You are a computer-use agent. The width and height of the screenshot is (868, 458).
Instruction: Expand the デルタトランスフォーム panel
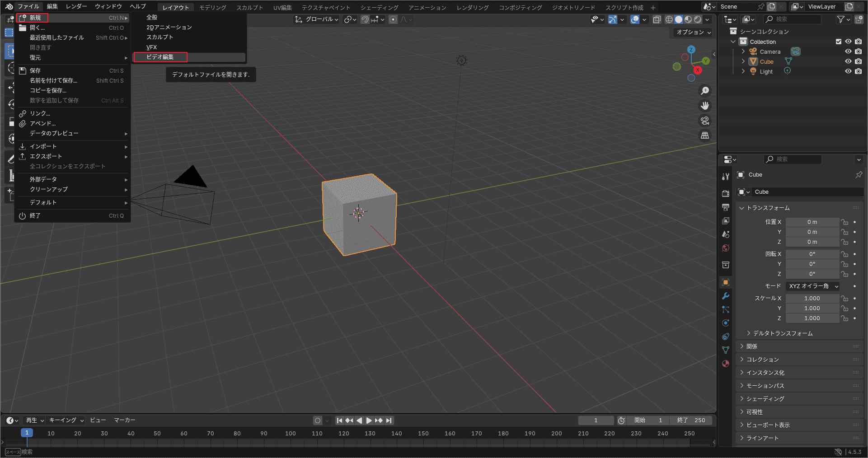783,333
